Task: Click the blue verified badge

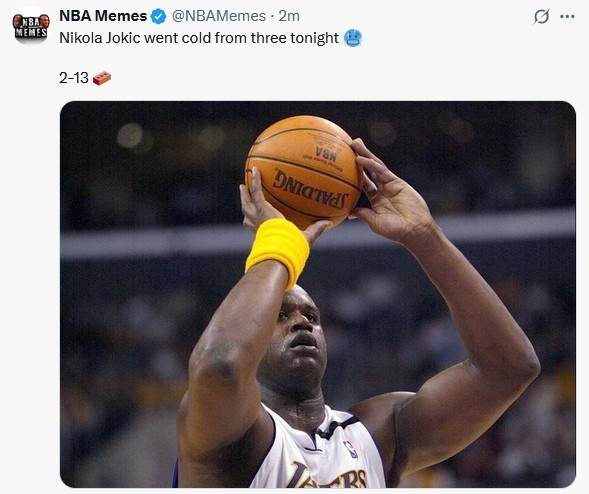Action: [159, 16]
